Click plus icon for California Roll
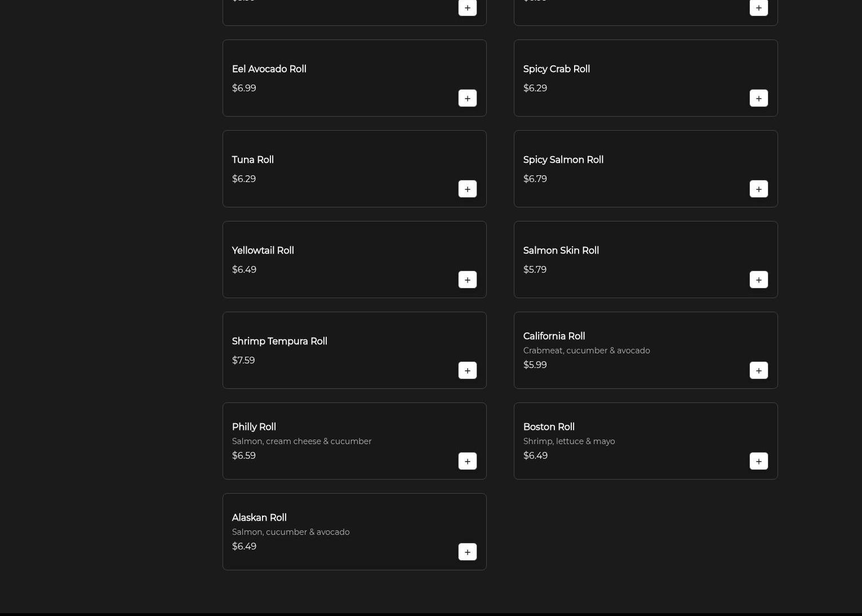Screen dimensions: 862x616 (x=758, y=370)
